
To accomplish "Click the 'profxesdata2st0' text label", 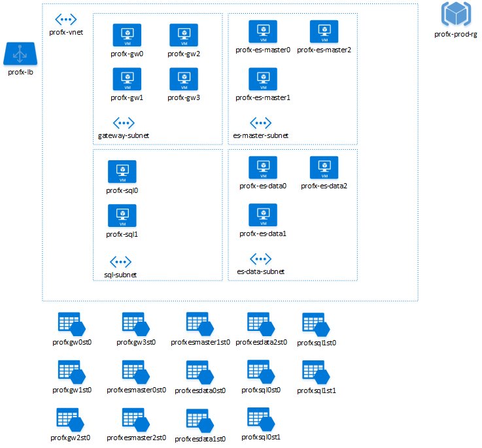I will (262, 342).
